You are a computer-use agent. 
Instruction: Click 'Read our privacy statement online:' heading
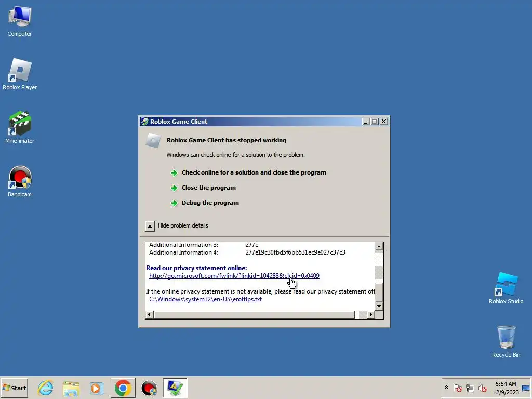click(x=196, y=268)
